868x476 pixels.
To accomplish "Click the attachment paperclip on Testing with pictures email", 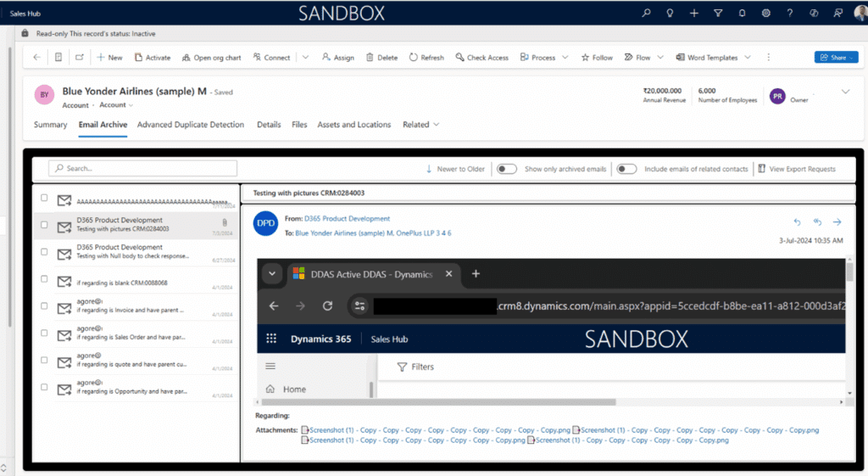I will pyautogui.click(x=224, y=222).
